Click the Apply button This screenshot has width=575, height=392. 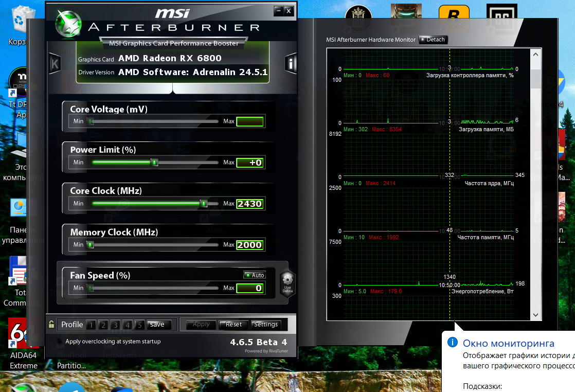201,325
